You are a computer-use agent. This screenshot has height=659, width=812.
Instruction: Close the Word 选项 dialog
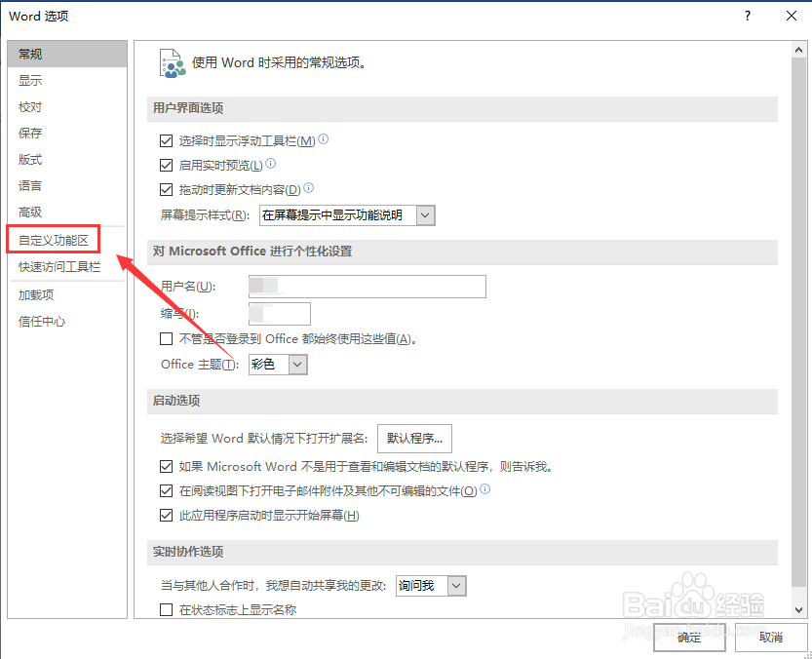(792, 16)
